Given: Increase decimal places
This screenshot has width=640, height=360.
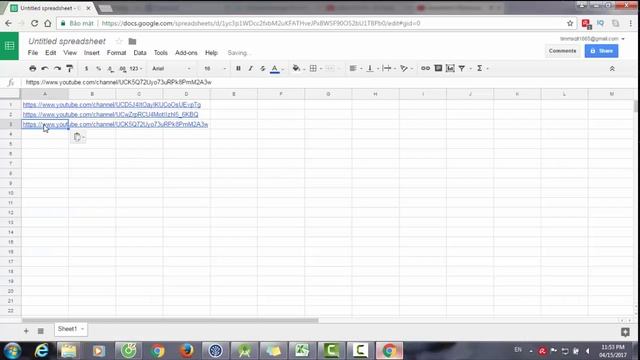Looking at the screenshot, I should point(122,69).
